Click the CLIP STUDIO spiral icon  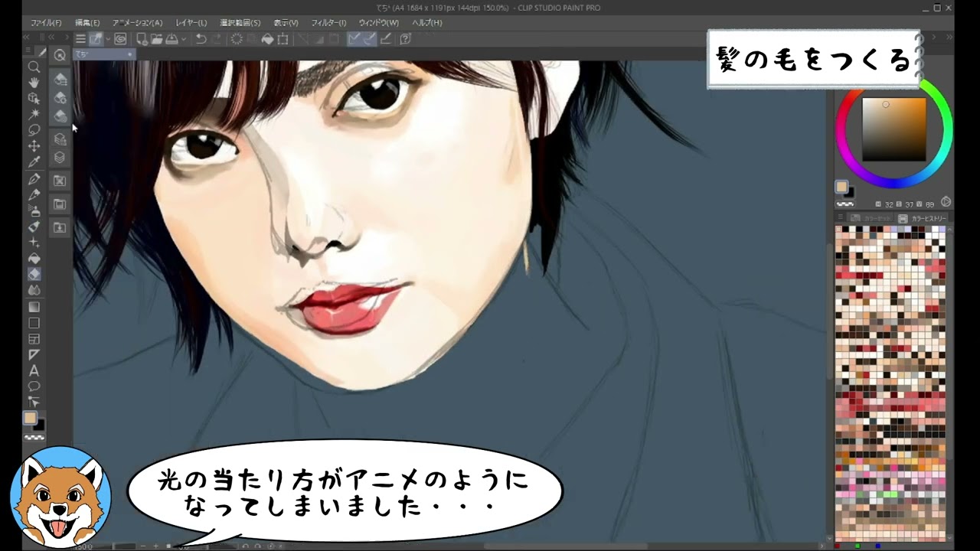coord(120,39)
